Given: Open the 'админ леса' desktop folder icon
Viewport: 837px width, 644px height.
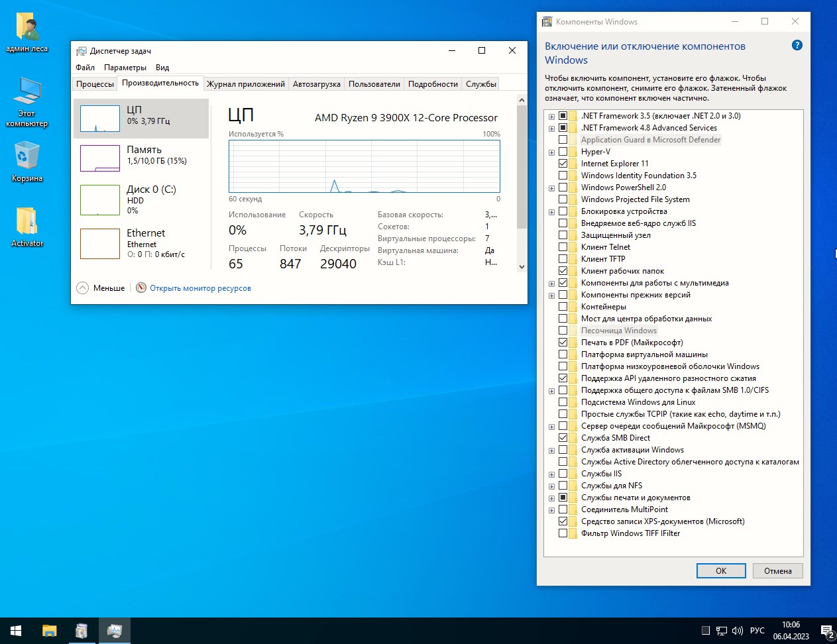Looking at the screenshot, I should click(27, 28).
